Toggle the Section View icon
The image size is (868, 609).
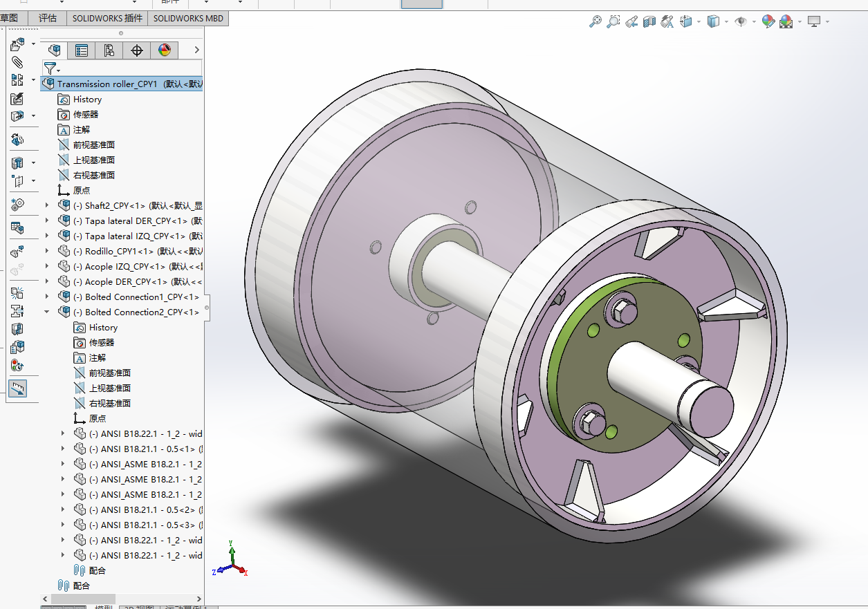[x=649, y=22]
